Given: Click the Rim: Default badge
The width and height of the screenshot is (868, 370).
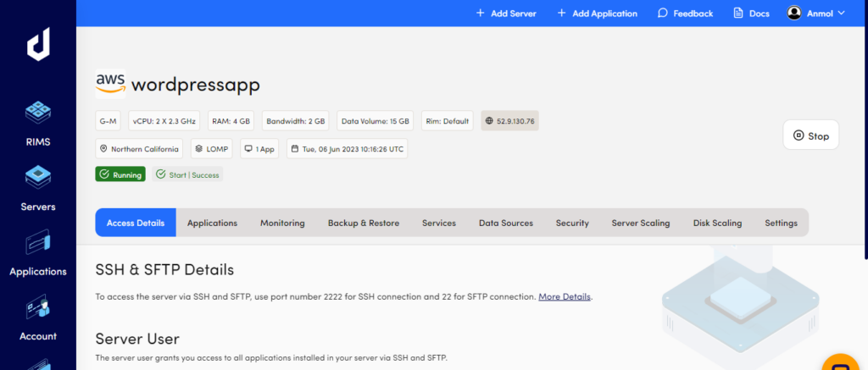Looking at the screenshot, I should click(448, 120).
